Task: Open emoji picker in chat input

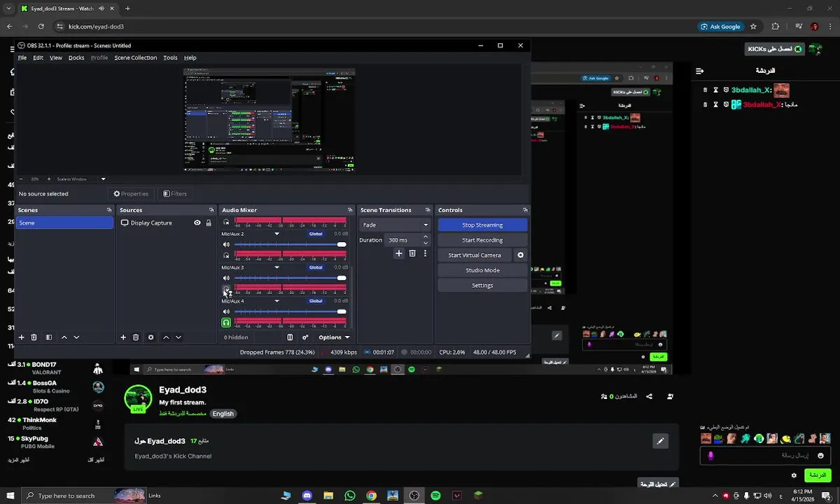Action: point(821,456)
